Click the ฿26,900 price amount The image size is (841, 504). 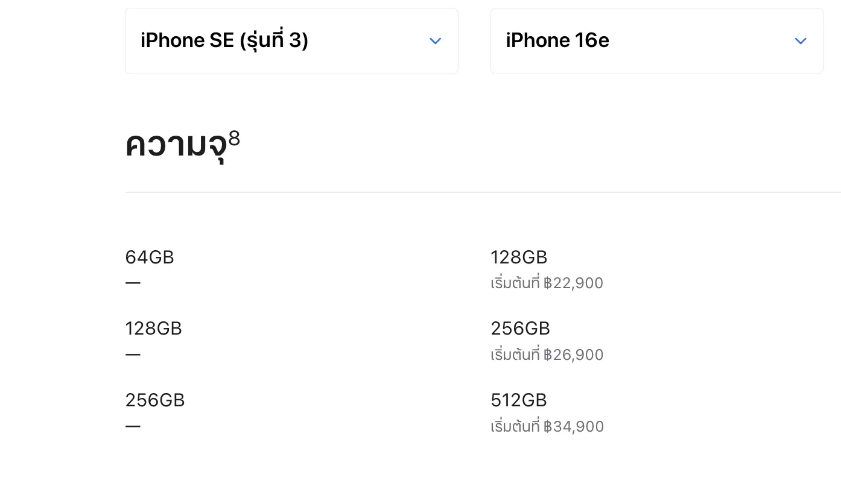click(573, 354)
